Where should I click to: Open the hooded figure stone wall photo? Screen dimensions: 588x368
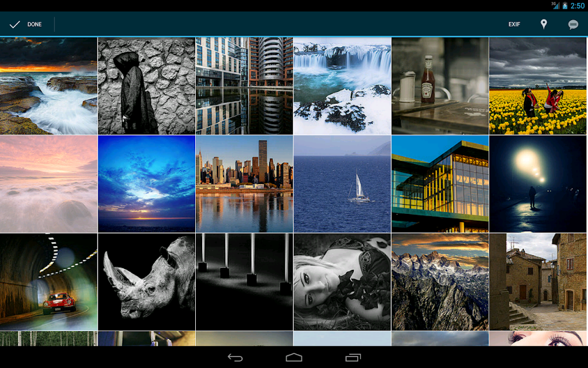[x=146, y=86]
